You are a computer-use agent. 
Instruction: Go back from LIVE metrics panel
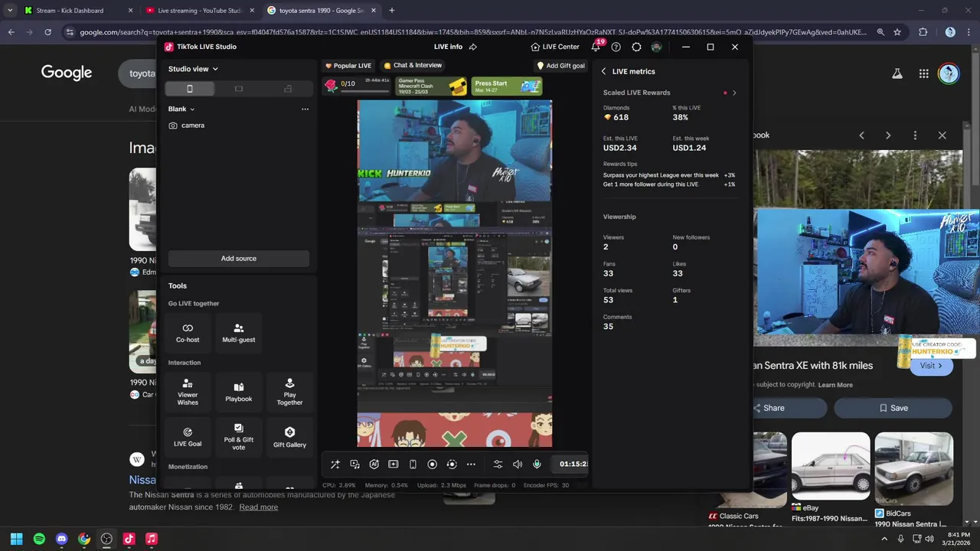click(603, 71)
